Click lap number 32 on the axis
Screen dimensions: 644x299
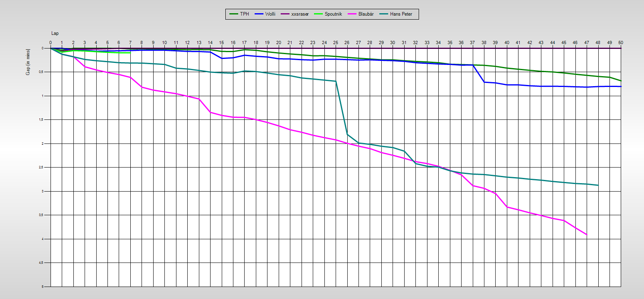[x=415, y=42]
